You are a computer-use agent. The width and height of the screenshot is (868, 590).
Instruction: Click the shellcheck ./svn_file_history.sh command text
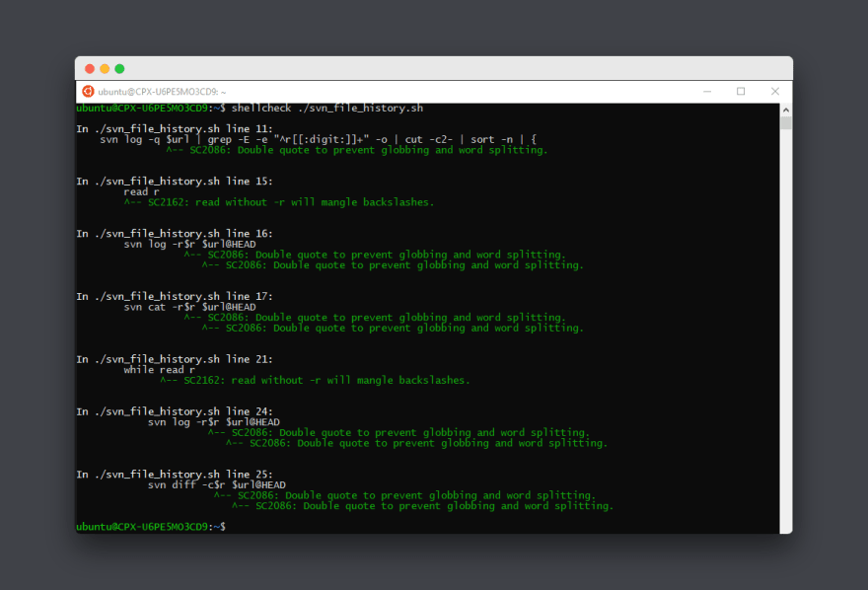coord(327,108)
